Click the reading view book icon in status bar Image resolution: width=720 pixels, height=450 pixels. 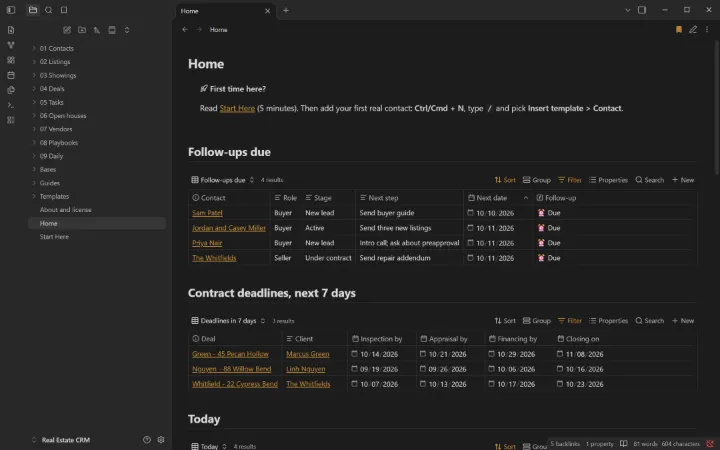(624, 444)
